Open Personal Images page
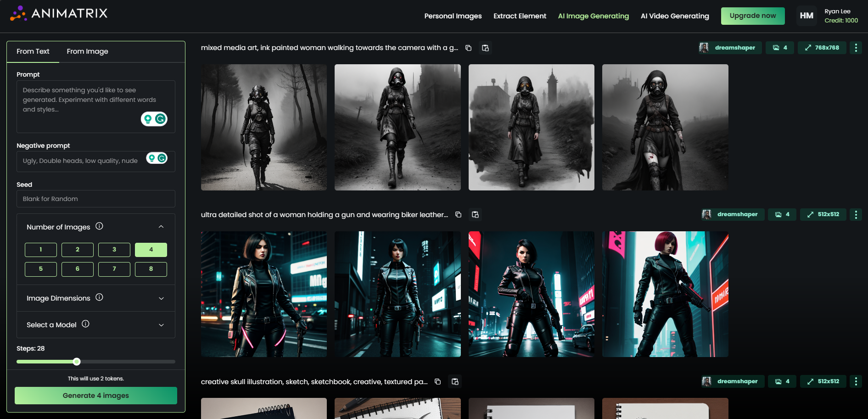The height and width of the screenshot is (419, 868). click(453, 16)
